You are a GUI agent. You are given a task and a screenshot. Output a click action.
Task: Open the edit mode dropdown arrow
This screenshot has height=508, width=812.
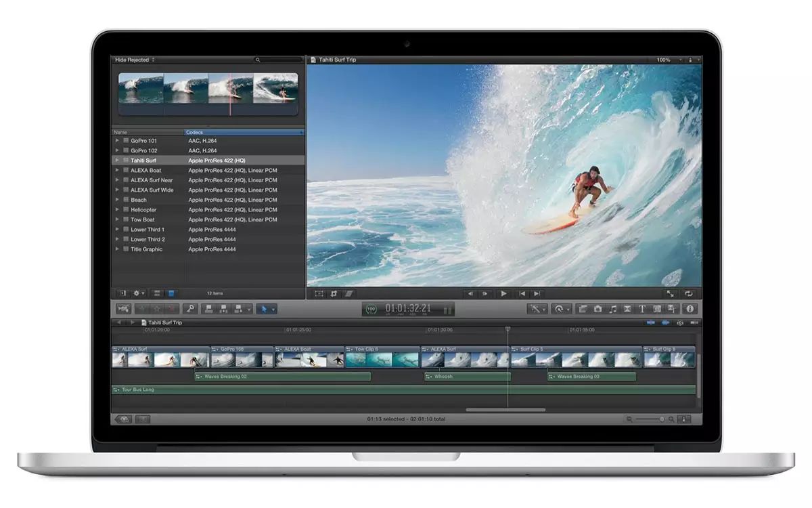[x=249, y=309]
